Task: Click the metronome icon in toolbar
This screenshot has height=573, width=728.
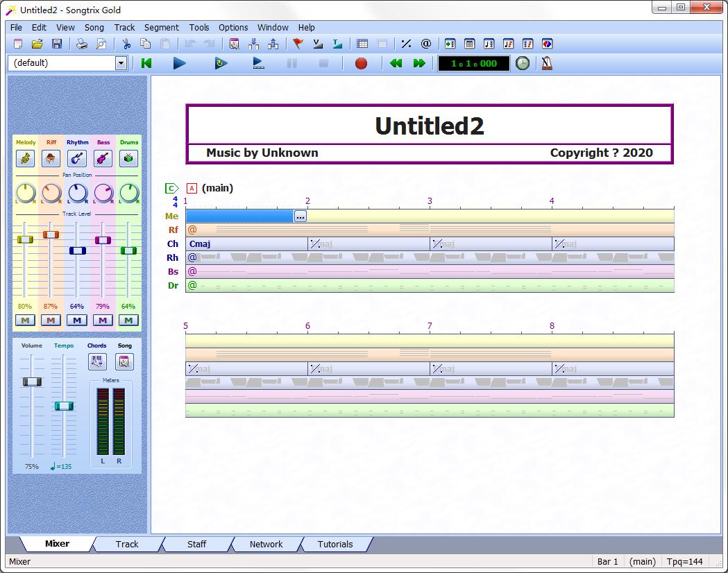Action: pos(547,63)
